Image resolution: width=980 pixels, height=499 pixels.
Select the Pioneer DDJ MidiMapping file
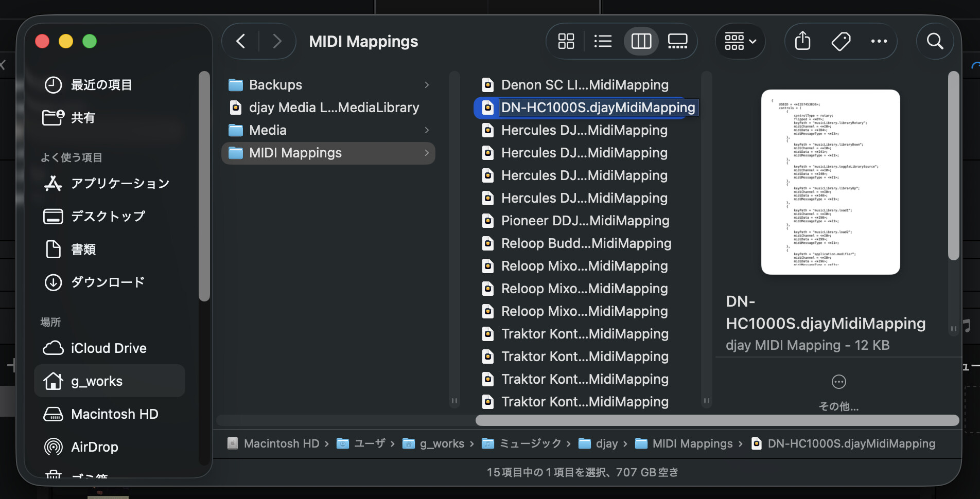click(x=585, y=221)
